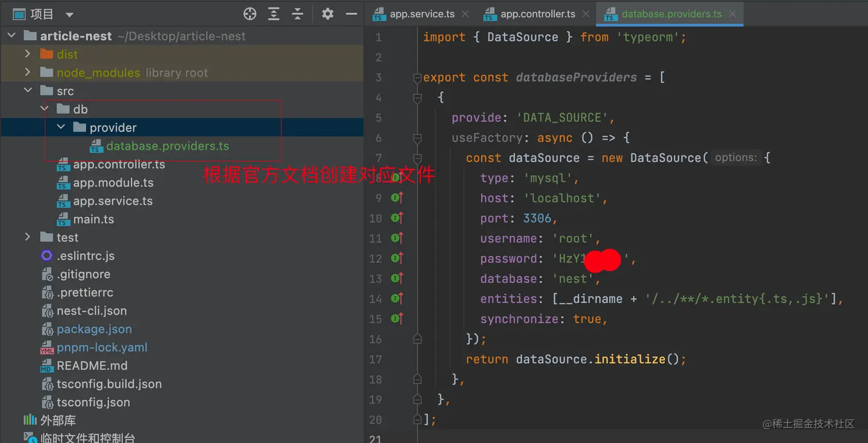868x443 pixels.
Task: Select database.providers.ts editor tab
Action: [672, 14]
